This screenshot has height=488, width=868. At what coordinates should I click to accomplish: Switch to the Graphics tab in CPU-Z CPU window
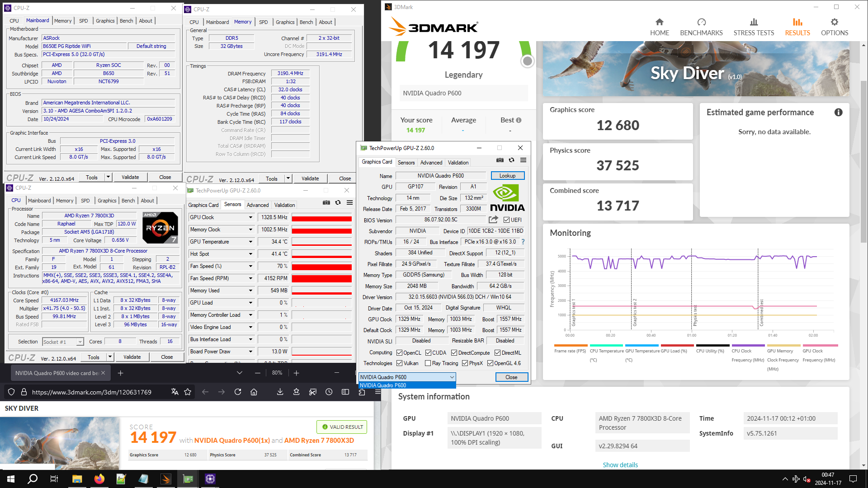[107, 201]
